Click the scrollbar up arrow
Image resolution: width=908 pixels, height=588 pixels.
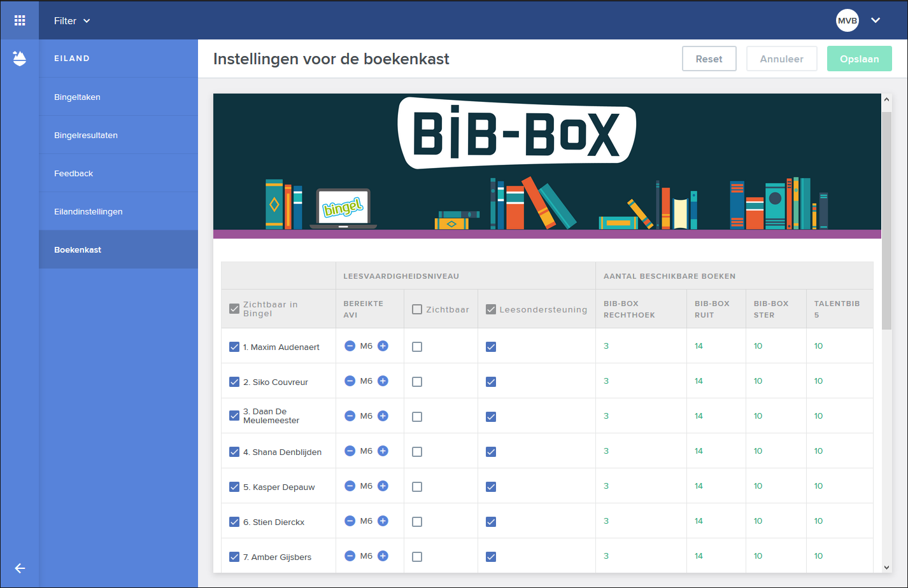pyautogui.click(x=887, y=99)
